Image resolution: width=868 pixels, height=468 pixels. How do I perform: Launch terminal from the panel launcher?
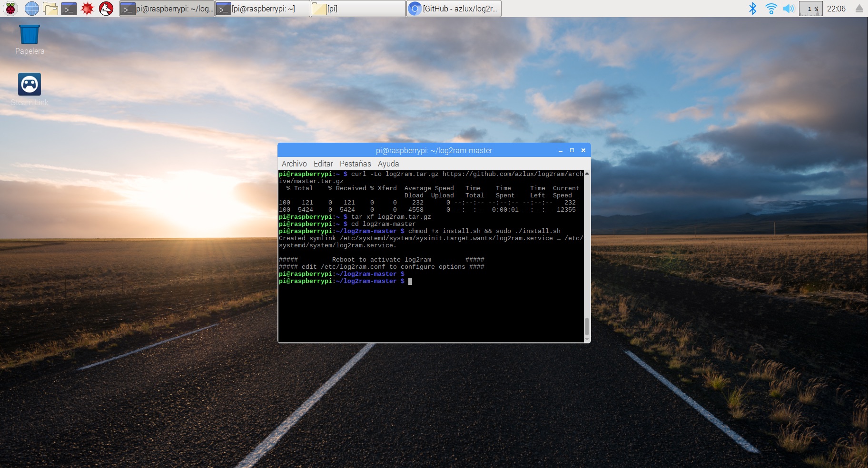pyautogui.click(x=69, y=9)
